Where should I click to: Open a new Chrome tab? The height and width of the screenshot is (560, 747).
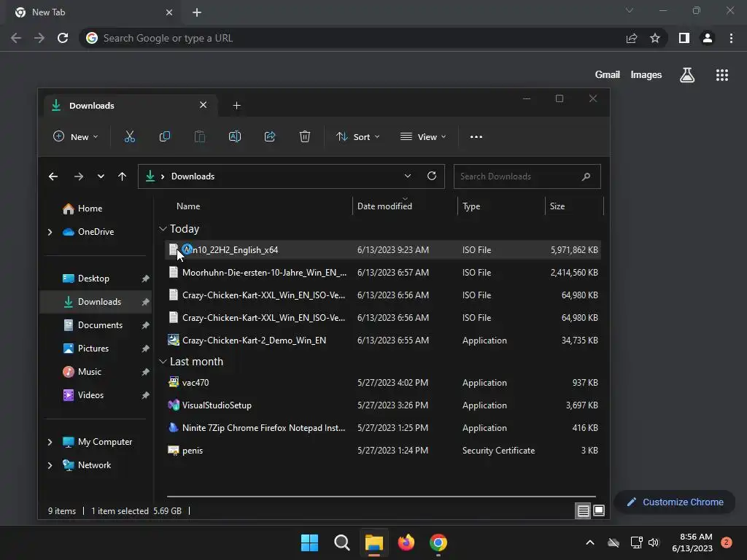(x=197, y=12)
